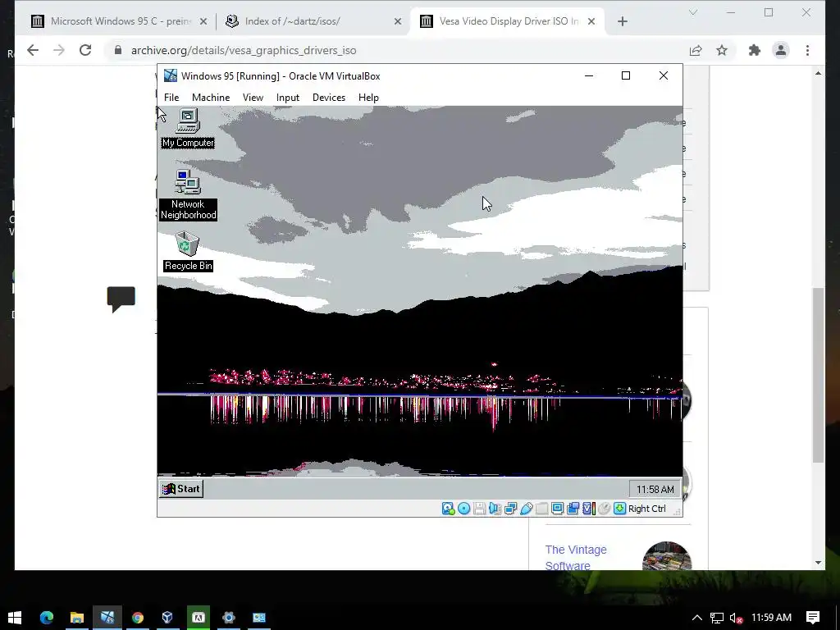840x630 pixels.
Task: Open the taskbar network tray icon
Action: 717,618
